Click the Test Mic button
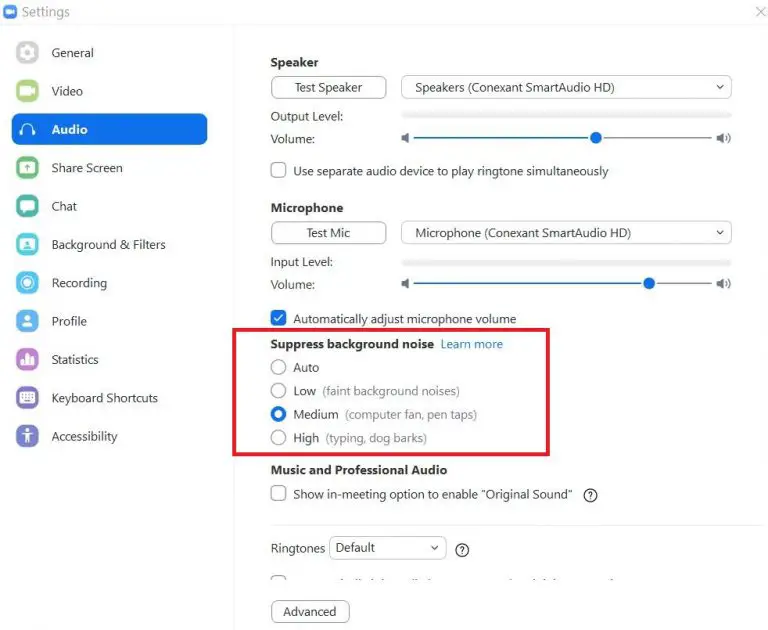Image resolution: width=768 pixels, height=630 pixels. [328, 233]
